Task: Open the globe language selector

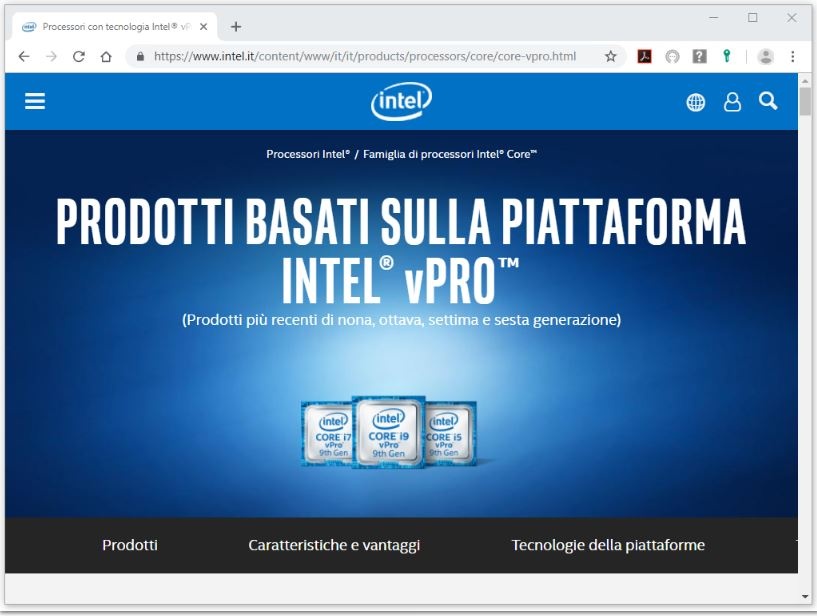Action: [x=695, y=102]
